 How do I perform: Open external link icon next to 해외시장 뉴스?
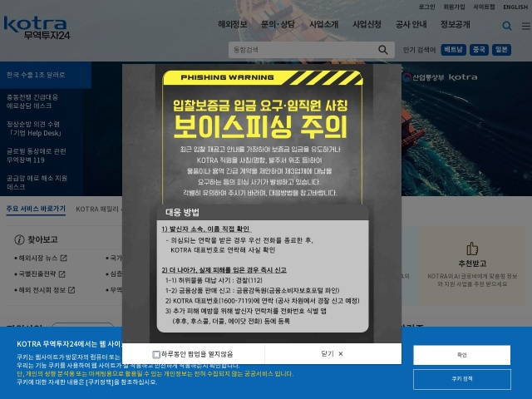[x=63, y=259]
